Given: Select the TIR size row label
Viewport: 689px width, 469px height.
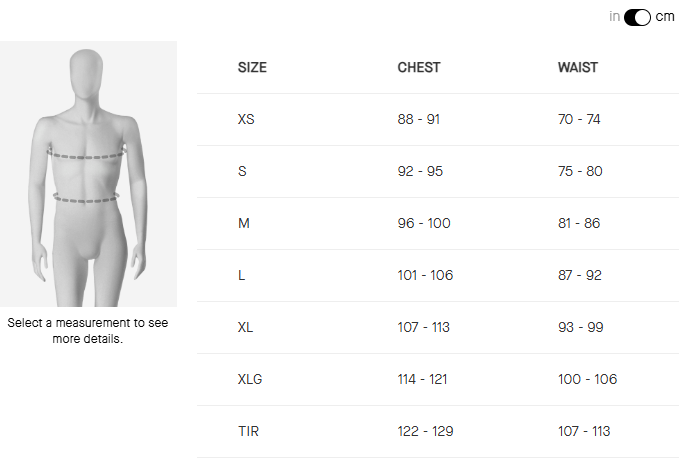Looking at the screenshot, I should click(x=247, y=431).
